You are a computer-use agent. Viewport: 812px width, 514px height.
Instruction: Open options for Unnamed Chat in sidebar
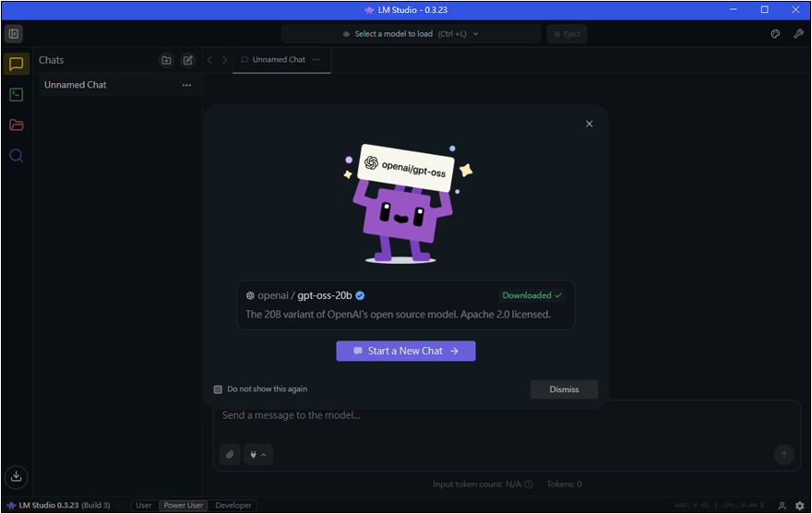tap(187, 85)
